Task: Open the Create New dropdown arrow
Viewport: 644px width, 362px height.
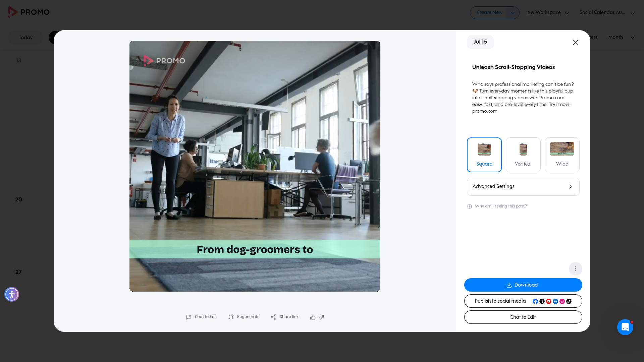Action: (x=513, y=13)
